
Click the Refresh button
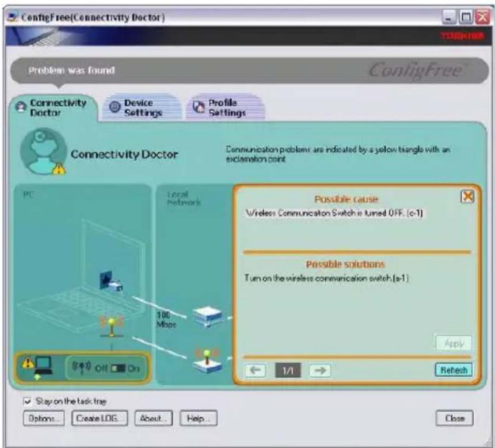pos(454,370)
